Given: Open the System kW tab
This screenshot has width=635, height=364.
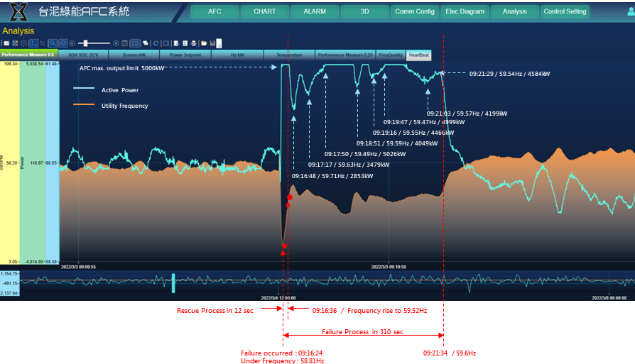Looking at the screenshot, I should pos(134,55).
